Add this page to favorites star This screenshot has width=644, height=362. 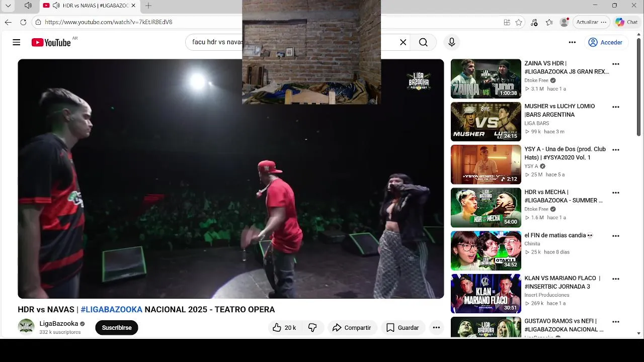[x=519, y=22]
